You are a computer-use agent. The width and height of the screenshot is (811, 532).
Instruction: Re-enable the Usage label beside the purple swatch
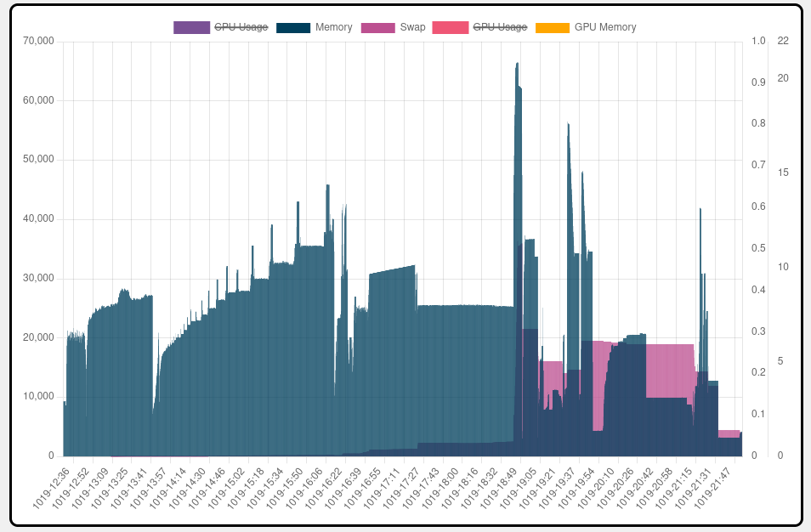click(241, 27)
